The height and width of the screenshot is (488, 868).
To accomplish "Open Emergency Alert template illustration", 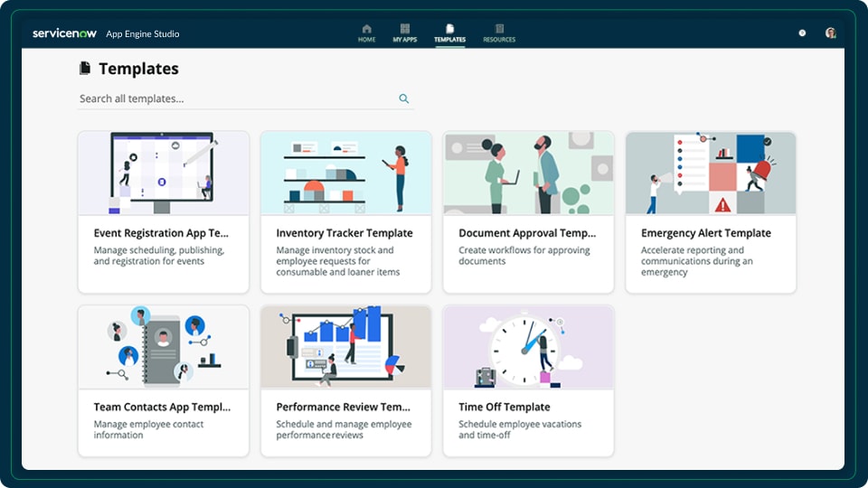I will [x=711, y=174].
